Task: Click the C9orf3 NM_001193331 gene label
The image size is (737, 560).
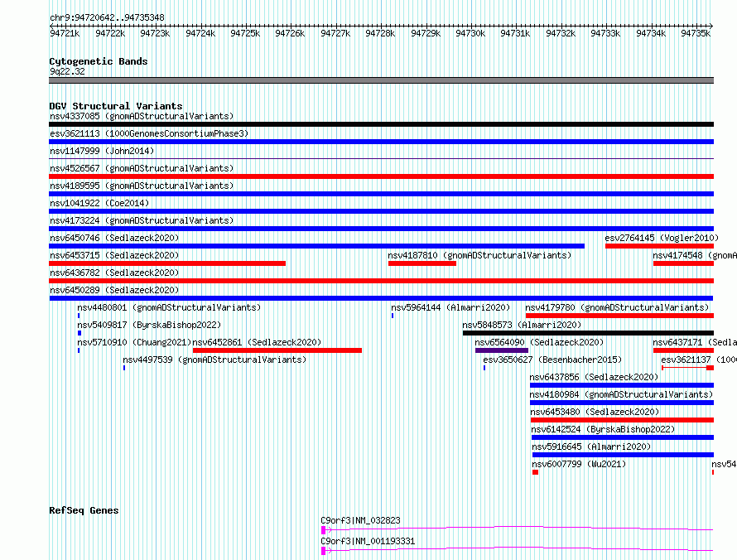Action: (368, 541)
